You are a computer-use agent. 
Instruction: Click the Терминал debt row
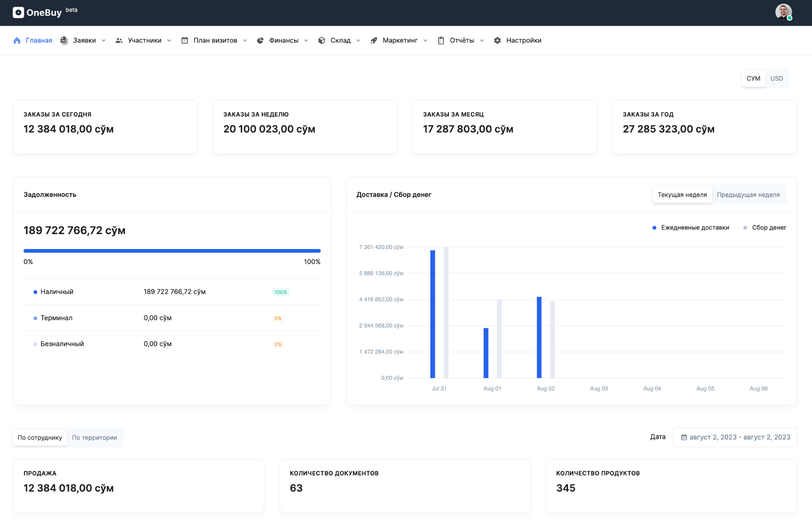[172, 318]
